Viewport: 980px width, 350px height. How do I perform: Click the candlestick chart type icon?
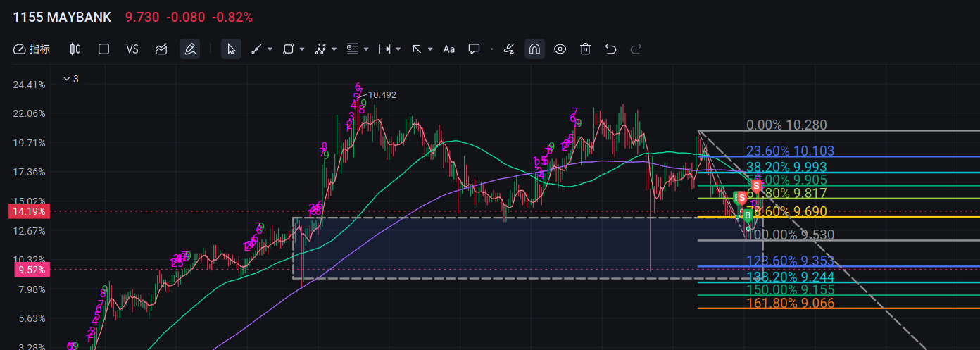(x=75, y=49)
